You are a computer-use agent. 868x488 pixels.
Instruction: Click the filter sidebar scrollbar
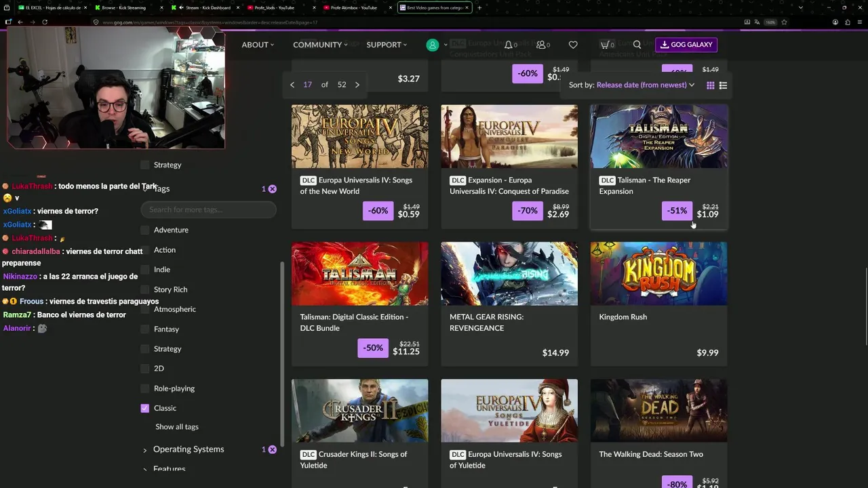pyautogui.click(x=282, y=352)
